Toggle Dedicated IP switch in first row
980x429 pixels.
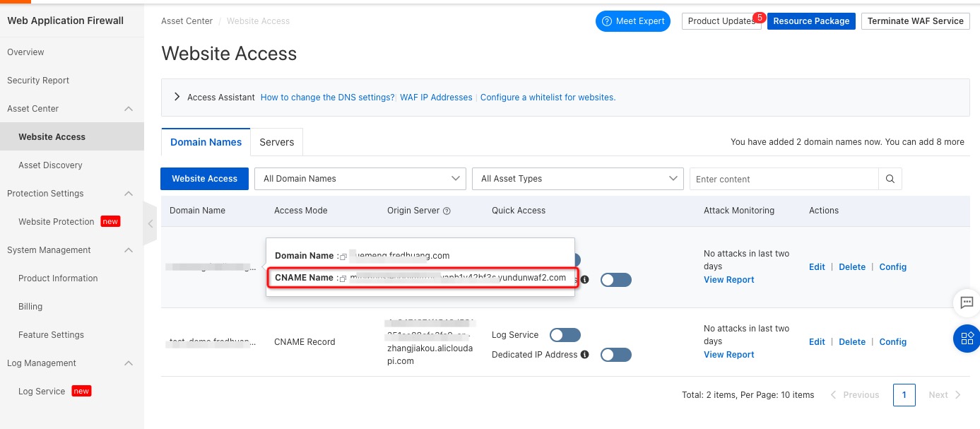pos(615,280)
